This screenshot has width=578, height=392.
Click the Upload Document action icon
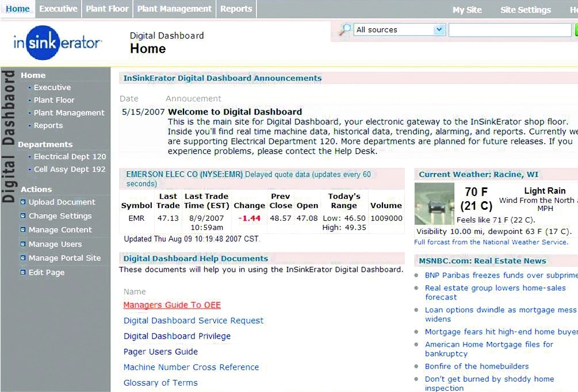point(23,202)
